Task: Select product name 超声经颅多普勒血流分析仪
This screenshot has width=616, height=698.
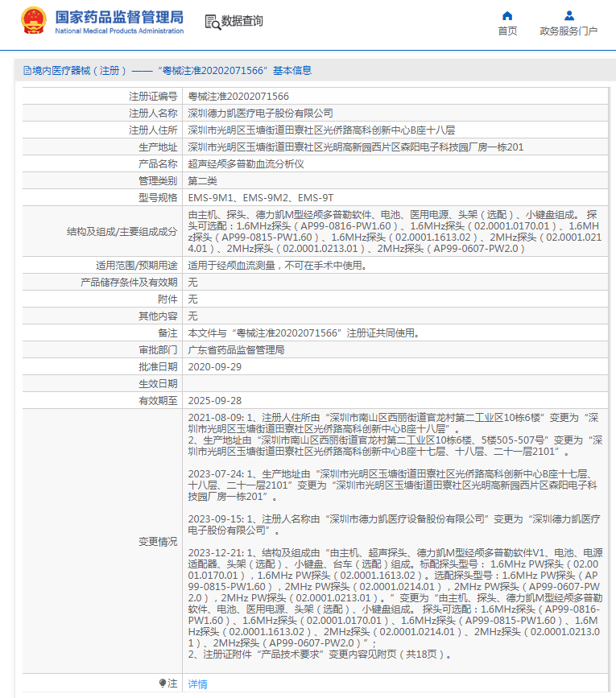Action: [246, 163]
